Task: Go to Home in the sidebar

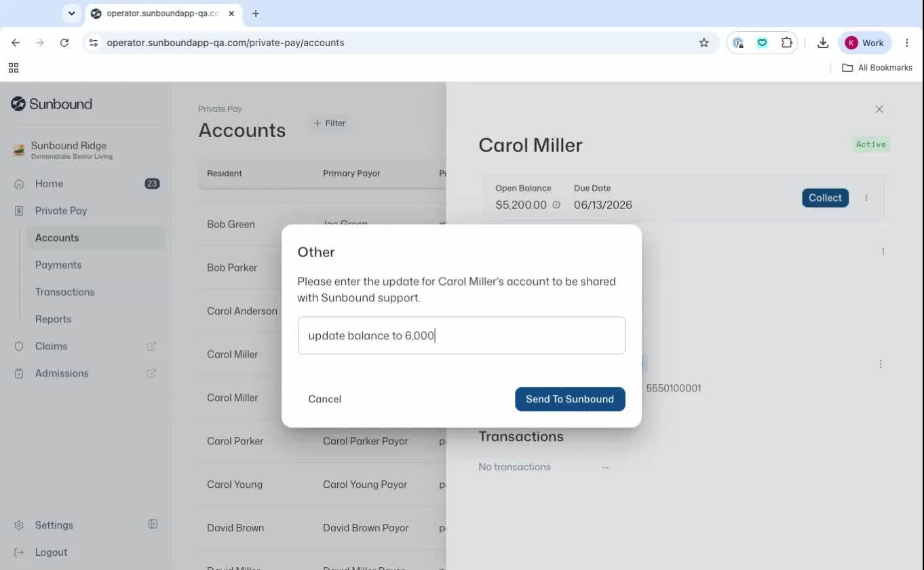Action: tap(49, 184)
